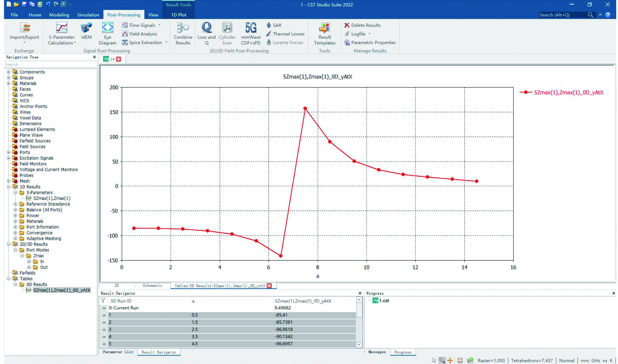Click the filter icon in Result Navigator
The width and height of the screenshot is (618, 364).
click(x=103, y=300)
